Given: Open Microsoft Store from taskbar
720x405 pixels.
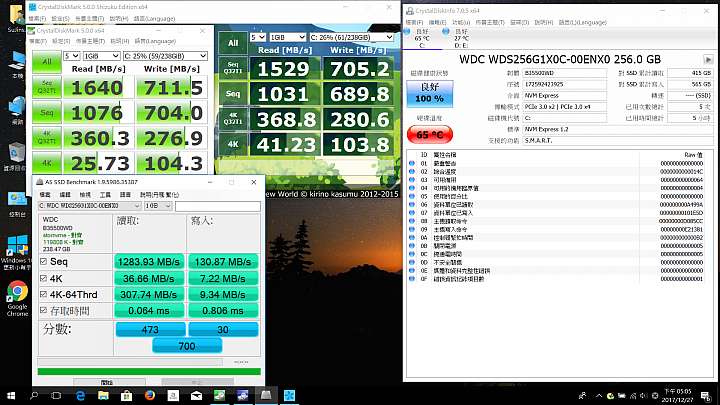Looking at the screenshot, I should [127, 395].
